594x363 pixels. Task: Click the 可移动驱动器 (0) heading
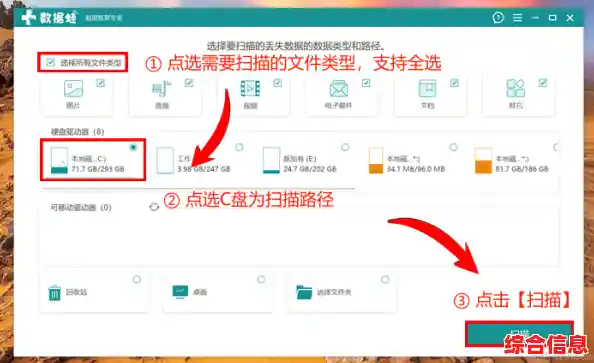[x=81, y=207]
